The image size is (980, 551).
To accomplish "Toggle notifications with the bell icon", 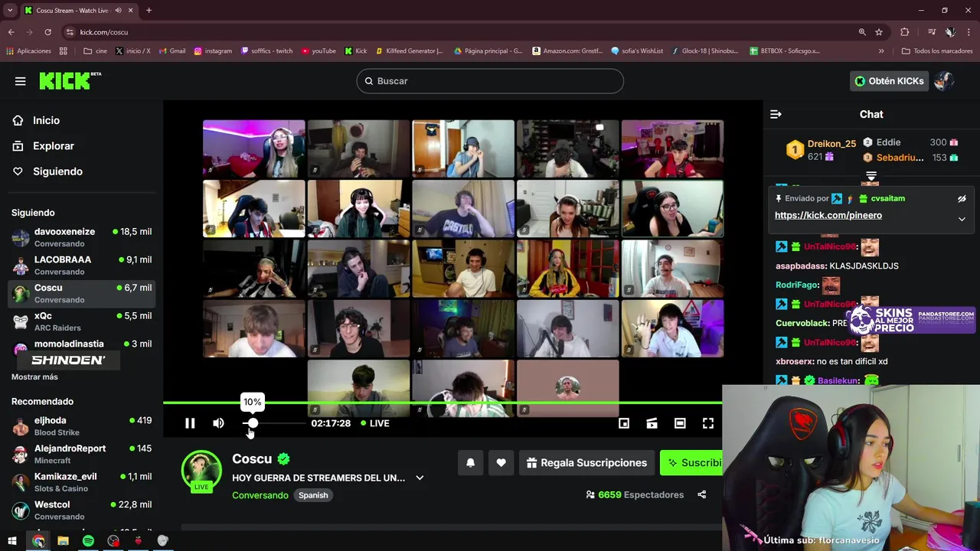I will [471, 463].
